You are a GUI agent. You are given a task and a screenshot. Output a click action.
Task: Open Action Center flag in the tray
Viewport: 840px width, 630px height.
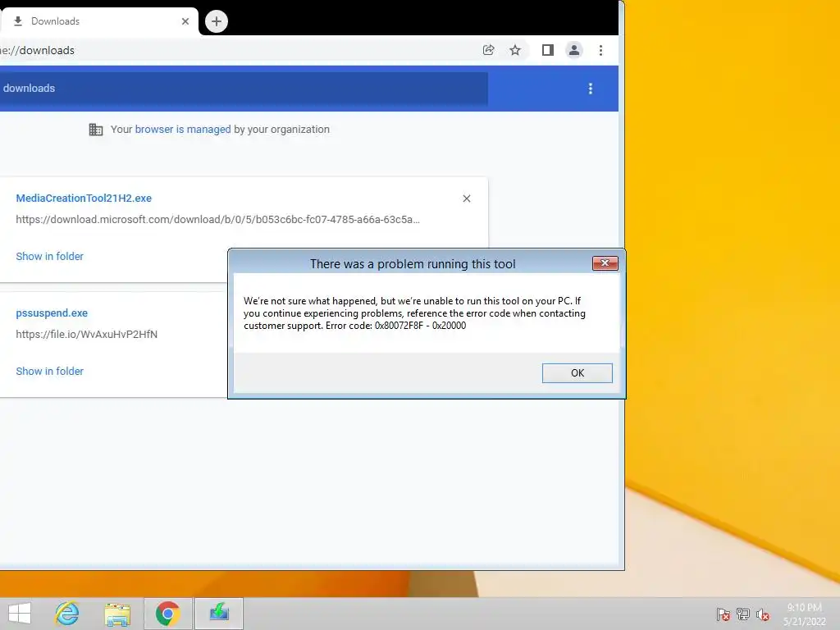tap(723, 614)
